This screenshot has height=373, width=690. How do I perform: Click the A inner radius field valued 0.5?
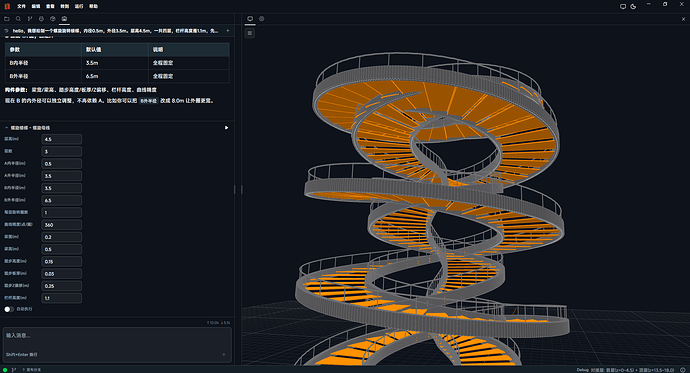point(62,164)
